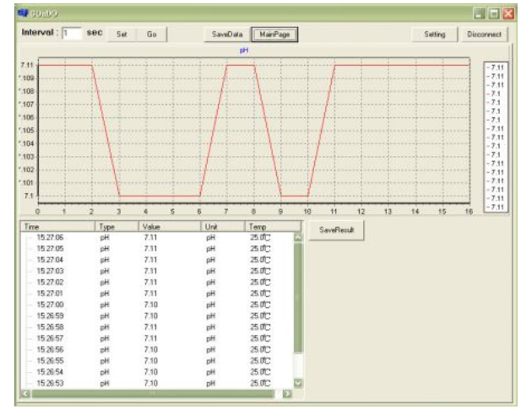
Task: Click the horizontal scrollbar's right arrow
Action: 286,393
